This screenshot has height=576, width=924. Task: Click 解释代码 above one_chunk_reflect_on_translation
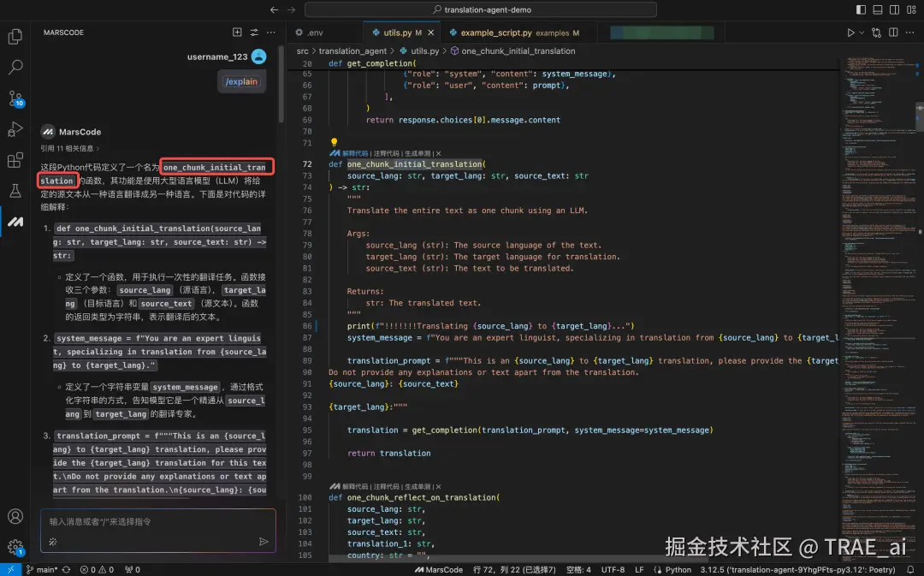(355, 486)
